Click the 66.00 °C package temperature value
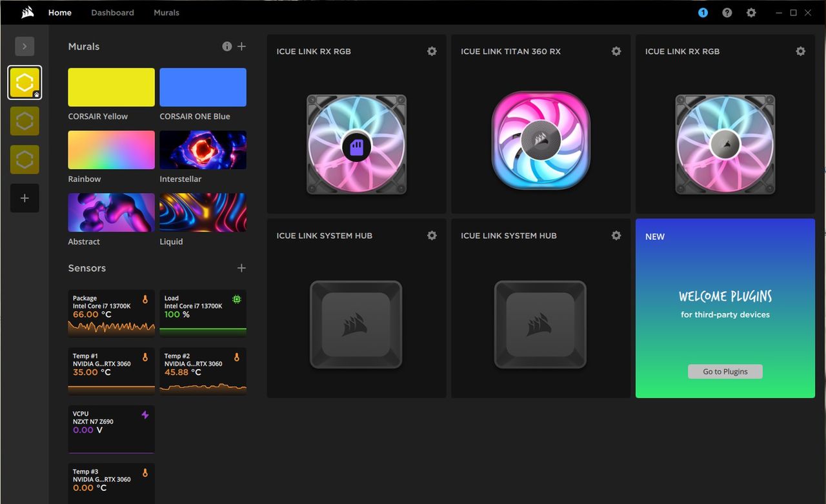826x504 pixels. point(92,314)
